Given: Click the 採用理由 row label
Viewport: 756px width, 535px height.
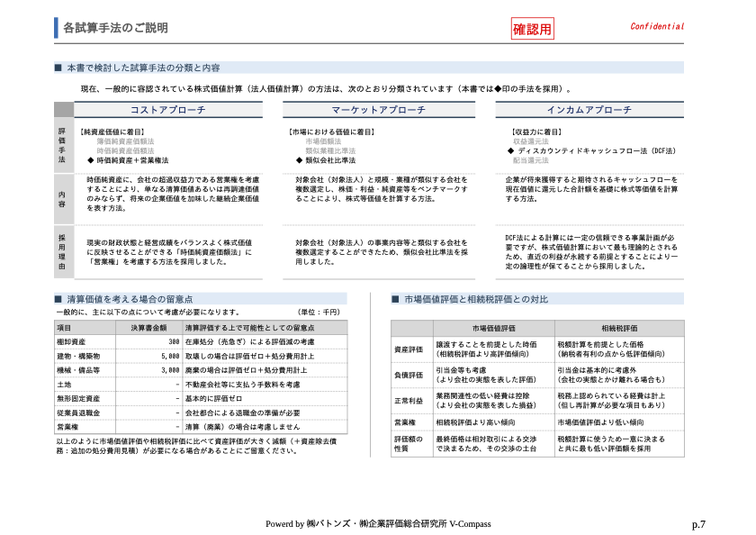Looking at the screenshot, I should tap(62, 252).
